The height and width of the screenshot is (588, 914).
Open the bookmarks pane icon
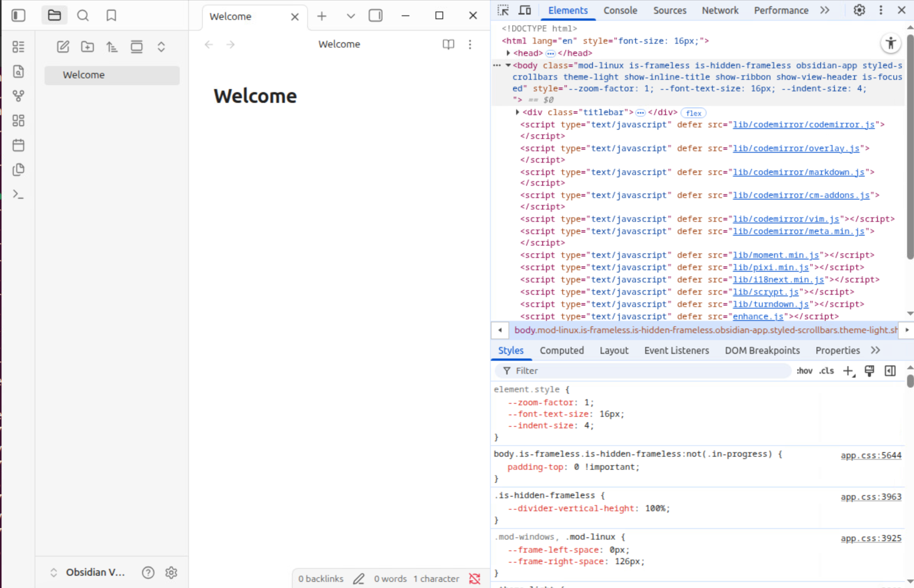click(111, 16)
